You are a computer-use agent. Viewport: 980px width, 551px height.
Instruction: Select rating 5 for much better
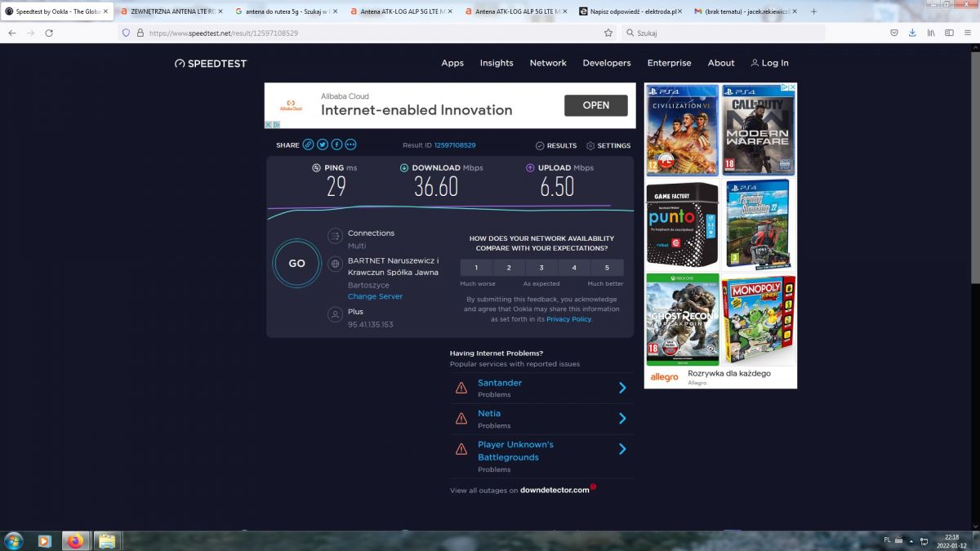pyautogui.click(x=607, y=267)
